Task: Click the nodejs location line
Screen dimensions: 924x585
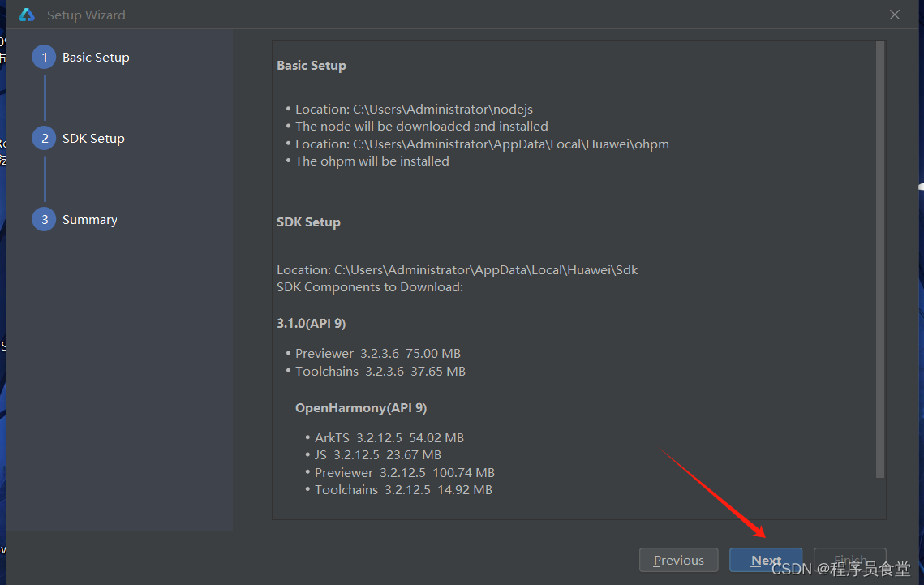Action: tap(414, 109)
